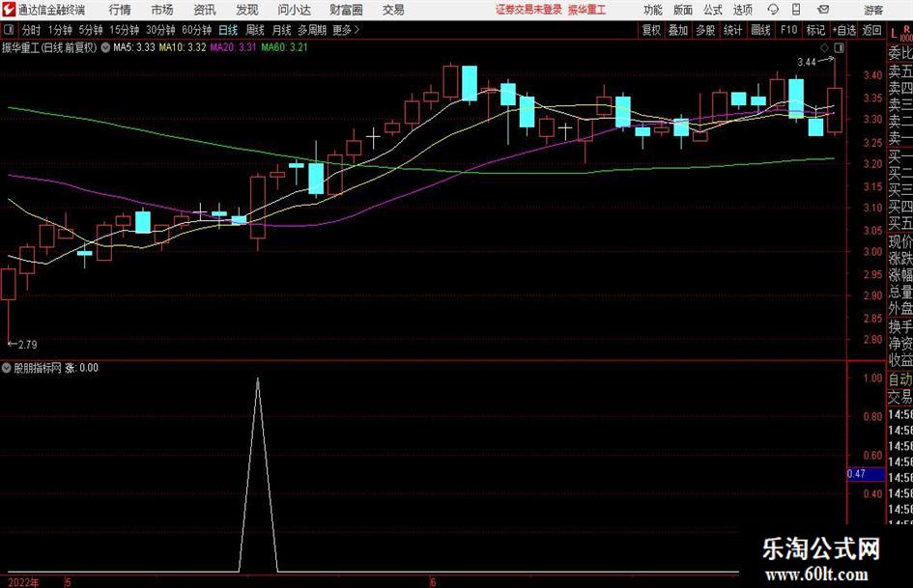913x588 pixels.
Task: Expand the 股朋指标网 indicator dropdown arrow
Action: pyautogui.click(x=7, y=368)
